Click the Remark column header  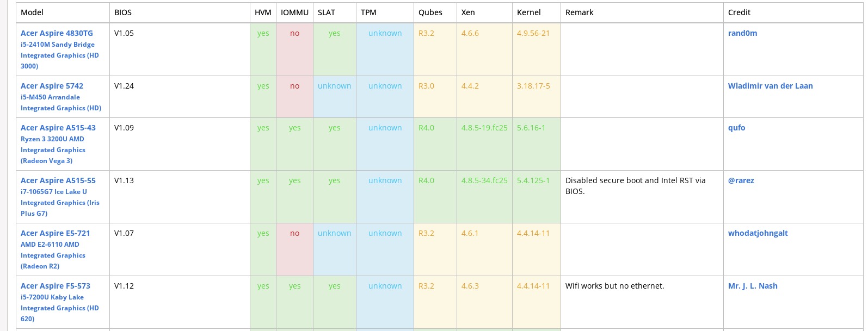[x=579, y=13]
